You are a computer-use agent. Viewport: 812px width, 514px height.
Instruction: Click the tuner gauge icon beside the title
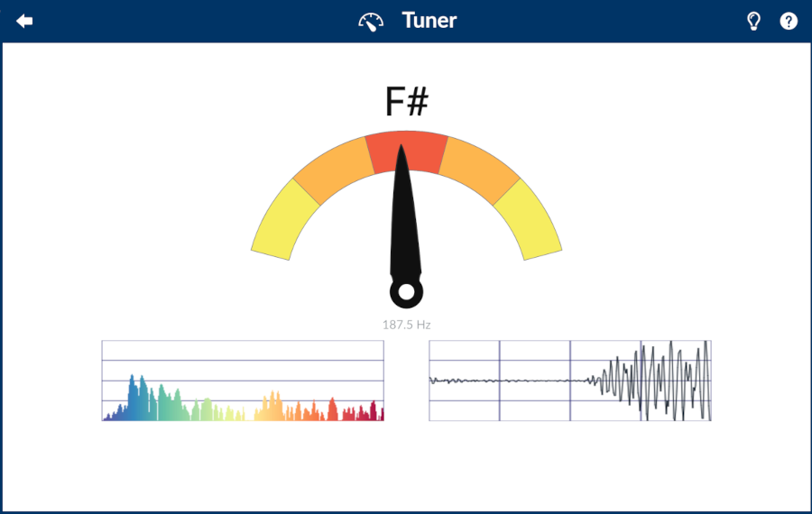(371, 22)
